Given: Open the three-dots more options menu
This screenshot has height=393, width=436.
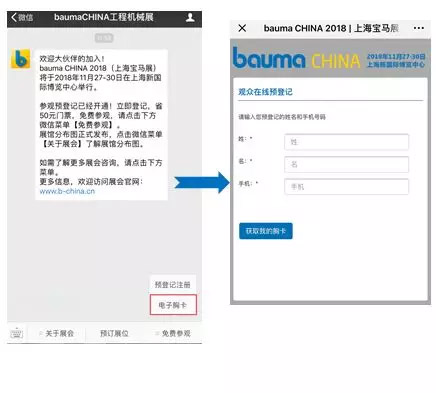Looking at the screenshot, I should pyautogui.click(x=419, y=28).
